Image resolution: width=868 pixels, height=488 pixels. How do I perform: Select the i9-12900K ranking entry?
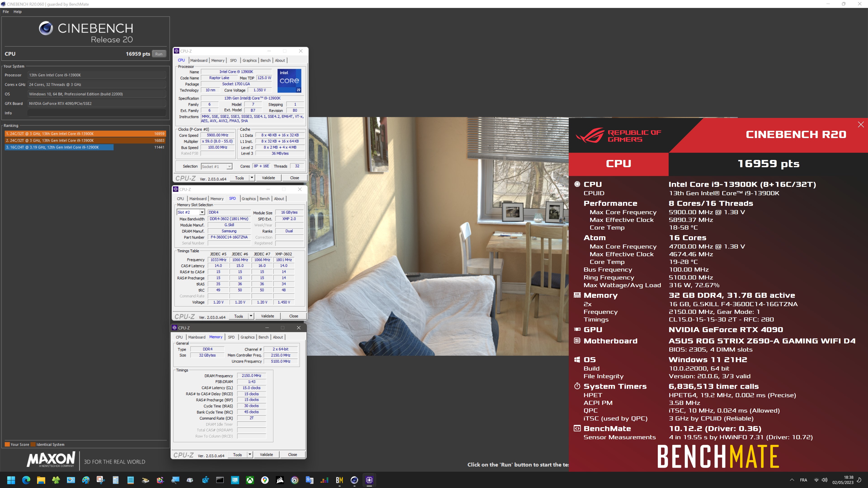tap(85, 147)
